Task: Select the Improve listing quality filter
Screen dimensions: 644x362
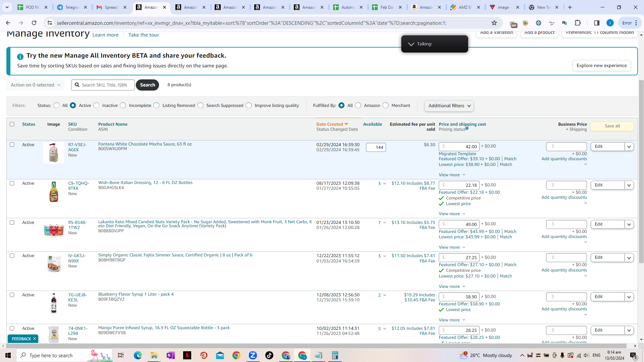Action: click(x=249, y=105)
